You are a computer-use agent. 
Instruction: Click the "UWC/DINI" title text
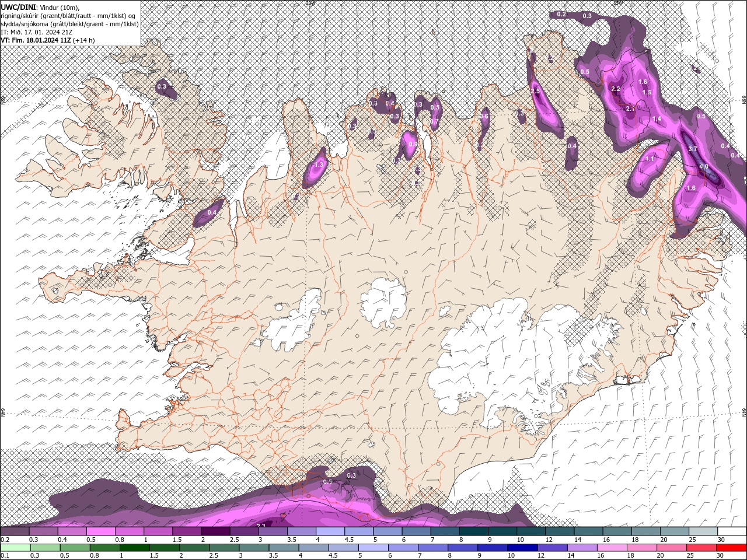[x=18, y=7]
